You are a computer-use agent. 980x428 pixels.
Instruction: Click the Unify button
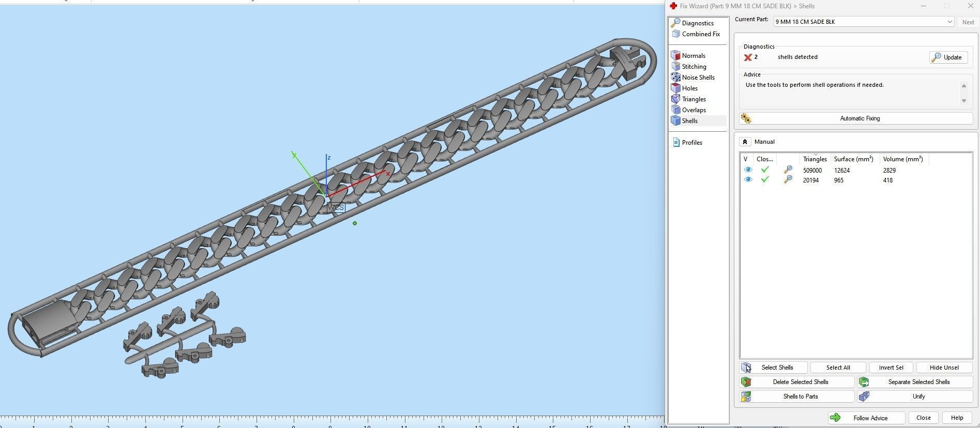tap(915, 396)
